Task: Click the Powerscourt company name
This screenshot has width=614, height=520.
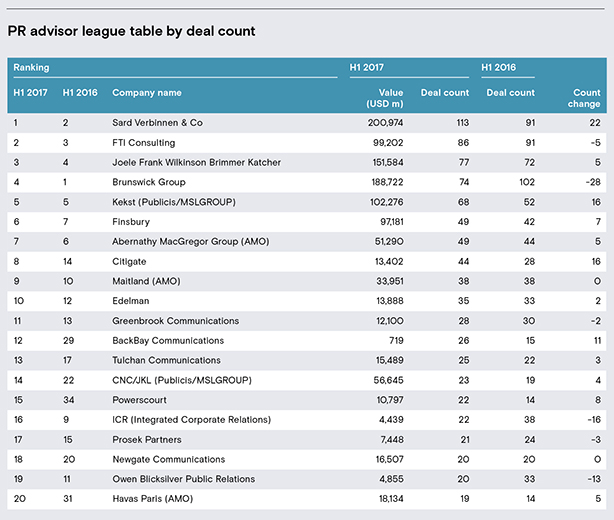Action: [139, 400]
